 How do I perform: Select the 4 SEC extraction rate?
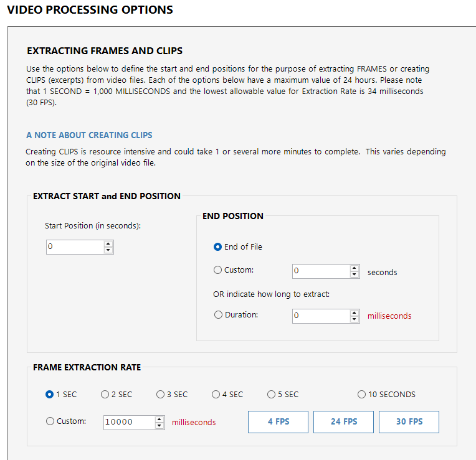[x=216, y=394]
